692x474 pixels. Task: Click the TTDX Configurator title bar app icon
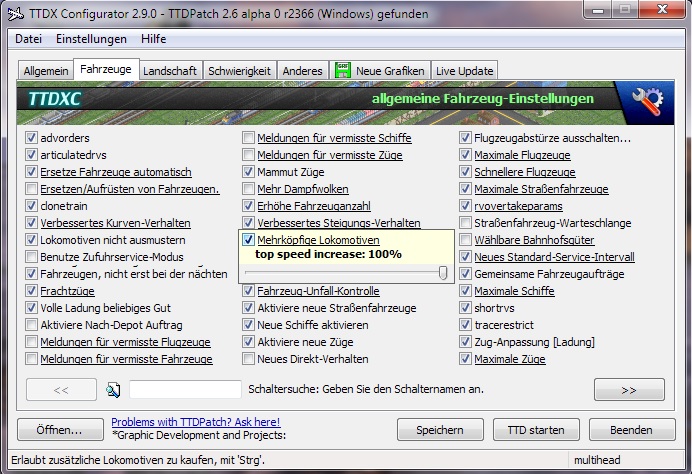point(16,13)
